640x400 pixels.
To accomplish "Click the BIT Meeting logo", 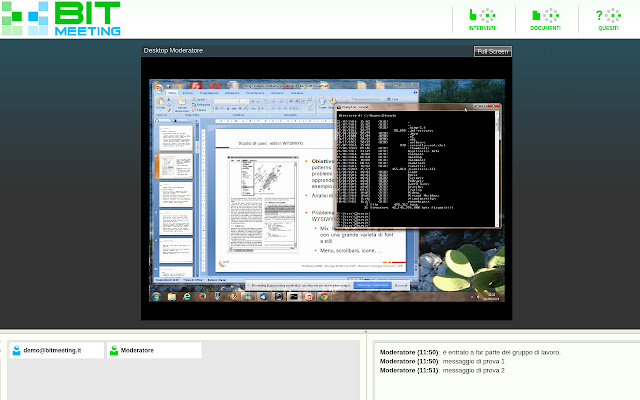I will pyautogui.click(x=61, y=18).
